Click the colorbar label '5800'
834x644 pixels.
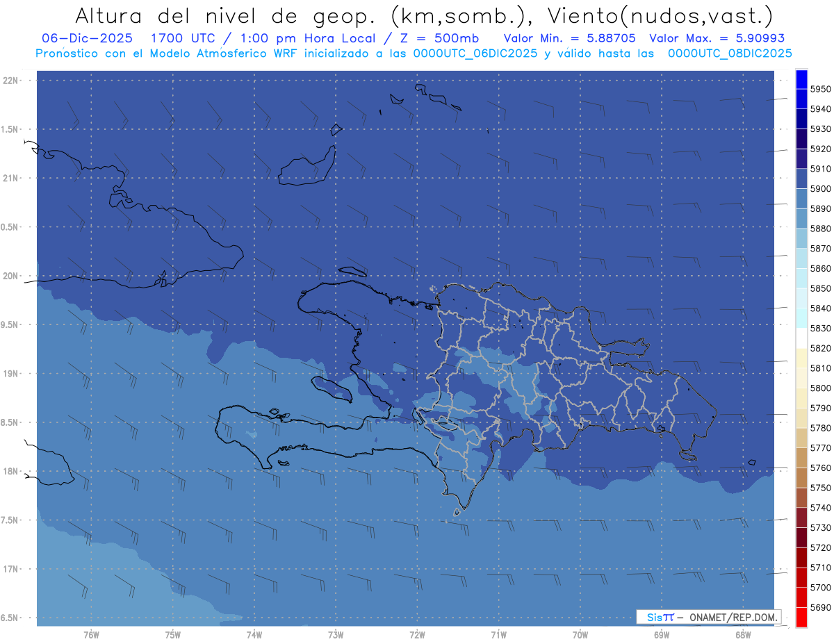[820, 388]
